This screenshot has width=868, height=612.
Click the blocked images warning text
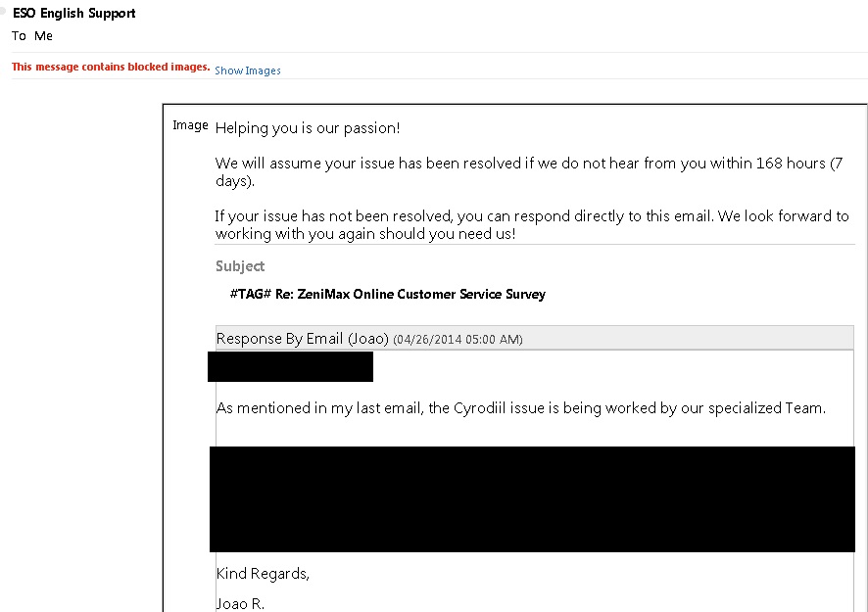(111, 67)
